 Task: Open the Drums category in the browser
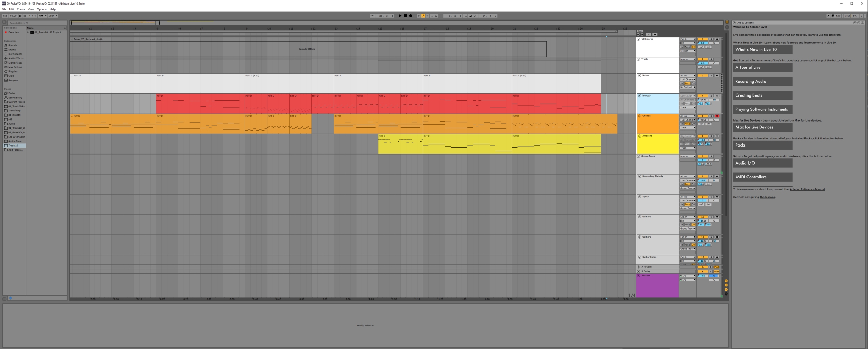11,49
